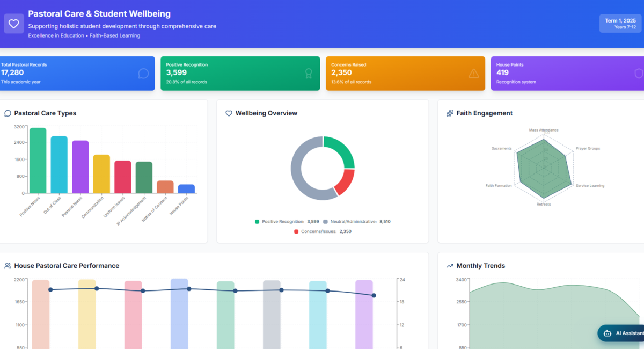
Task: Click the chat icon beside Pastoral Care Types
Action: point(8,113)
